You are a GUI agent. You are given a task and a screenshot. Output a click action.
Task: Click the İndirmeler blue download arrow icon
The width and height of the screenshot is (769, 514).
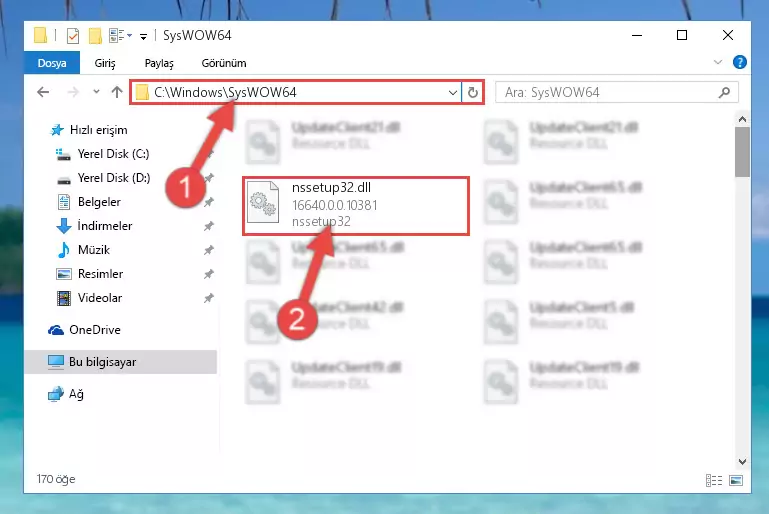pyautogui.click(x=64, y=226)
